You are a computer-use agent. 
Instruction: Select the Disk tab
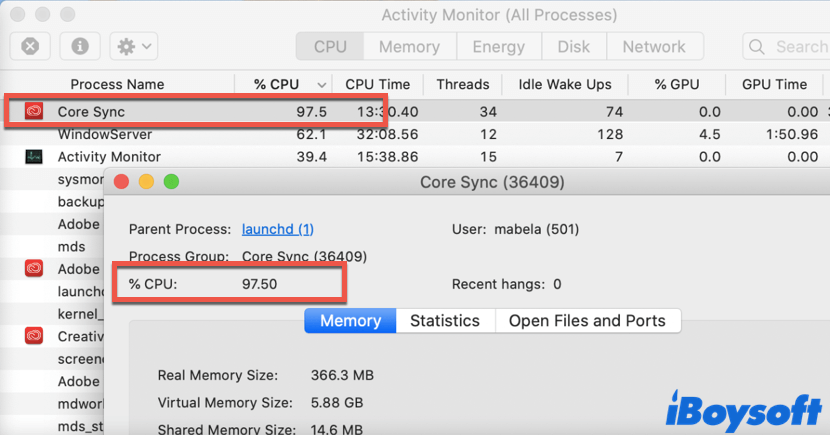click(x=573, y=46)
